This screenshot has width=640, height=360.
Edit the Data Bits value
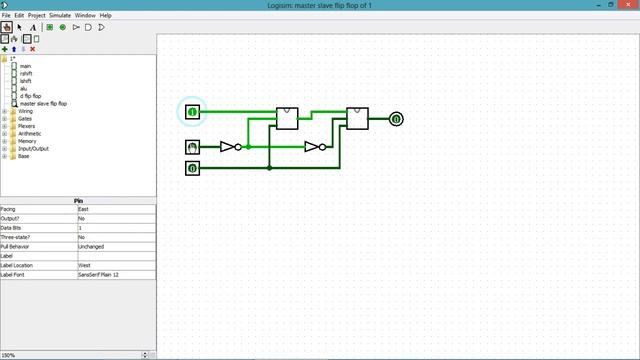click(116, 228)
